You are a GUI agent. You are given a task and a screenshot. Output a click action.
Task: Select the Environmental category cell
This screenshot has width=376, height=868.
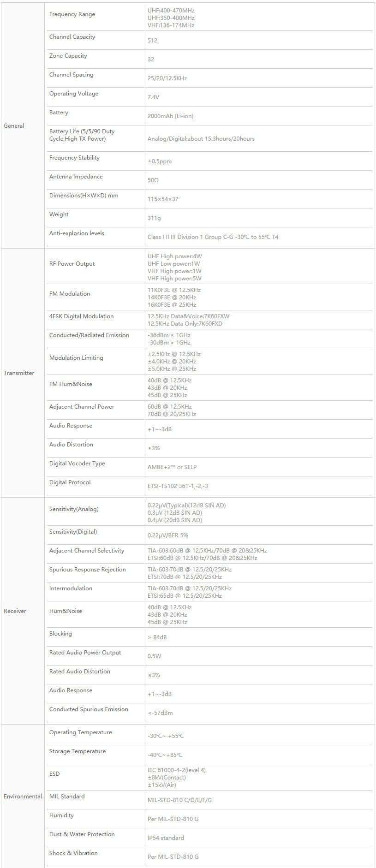click(23, 796)
